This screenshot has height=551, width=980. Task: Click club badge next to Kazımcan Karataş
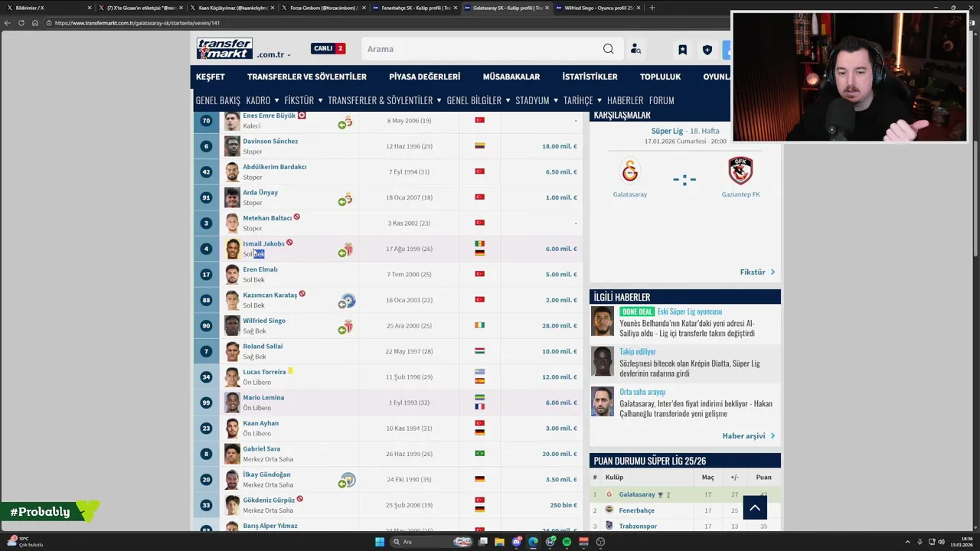pyautogui.click(x=348, y=301)
